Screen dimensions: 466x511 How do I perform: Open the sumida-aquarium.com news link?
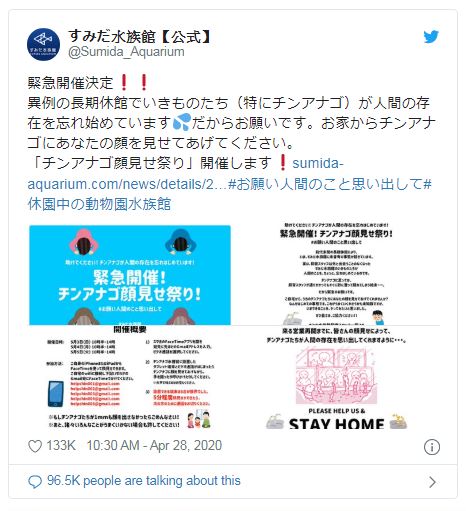click(x=185, y=174)
